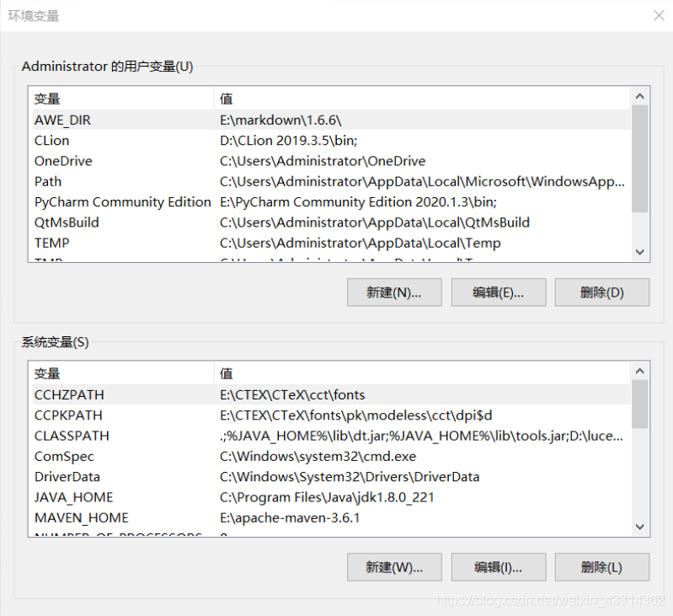The width and height of the screenshot is (673, 616).
Task: Click the user variable 删除(D) button
Action: tap(601, 292)
